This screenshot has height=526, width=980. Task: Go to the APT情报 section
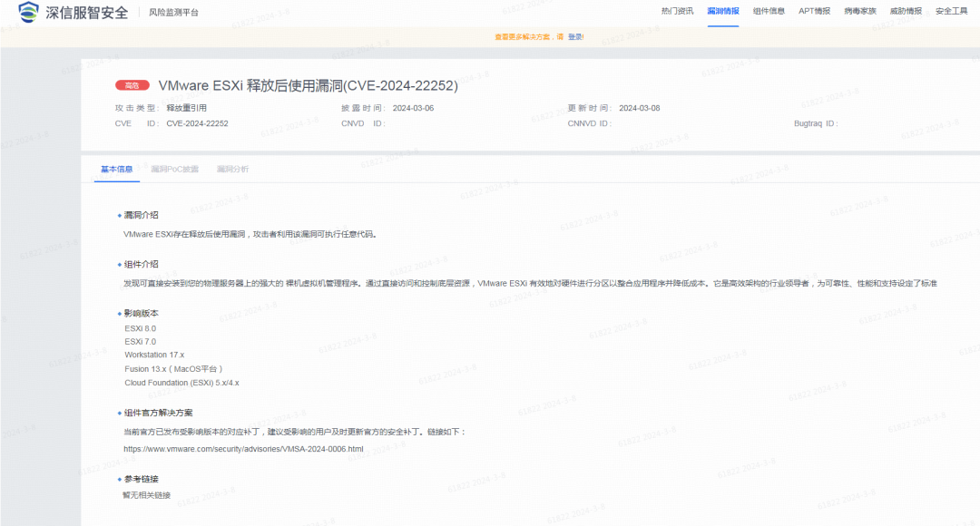[x=814, y=11]
